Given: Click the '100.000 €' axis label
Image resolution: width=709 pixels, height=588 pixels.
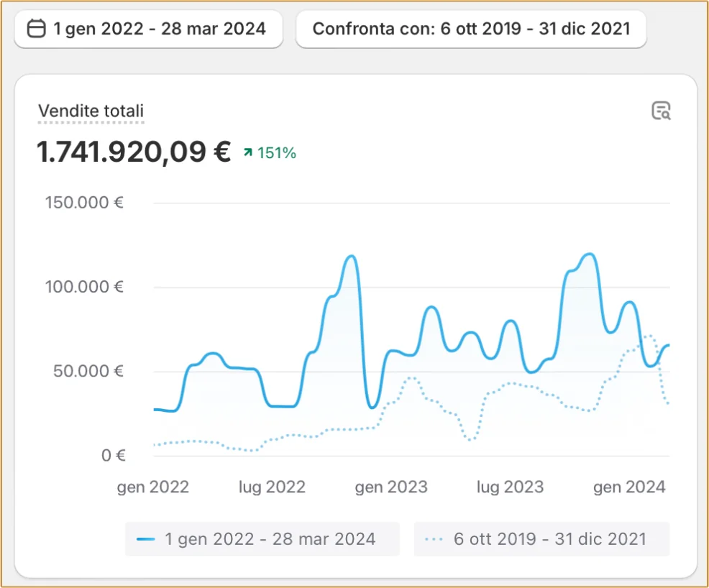Looking at the screenshot, I should 84,287.
